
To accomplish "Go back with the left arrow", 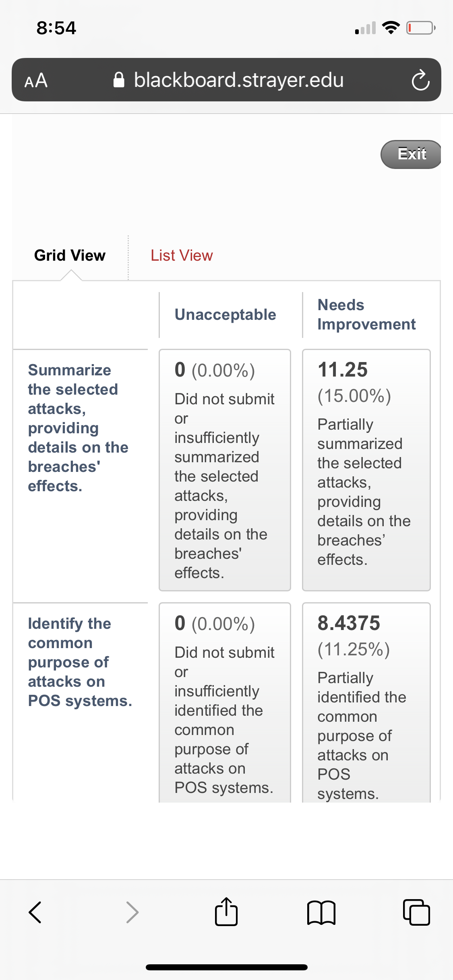I will point(35,912).
